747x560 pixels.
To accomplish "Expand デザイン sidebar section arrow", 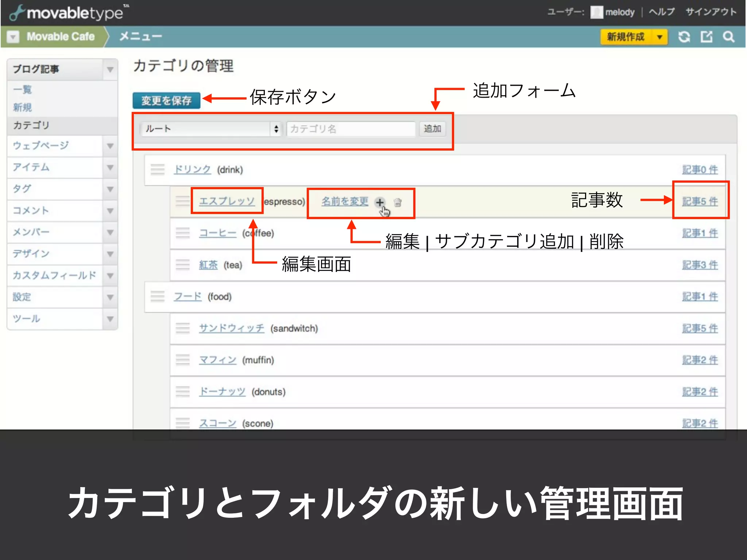I will click(x=110, y=254).
